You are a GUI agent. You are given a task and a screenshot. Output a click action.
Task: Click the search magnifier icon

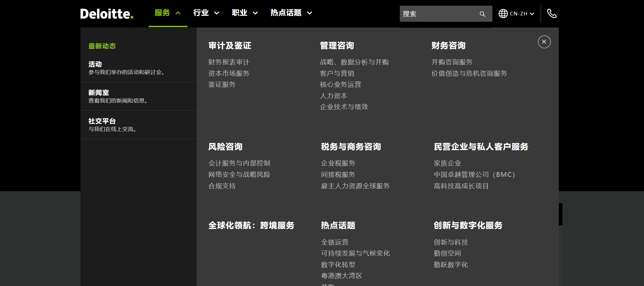pos(482,14)
